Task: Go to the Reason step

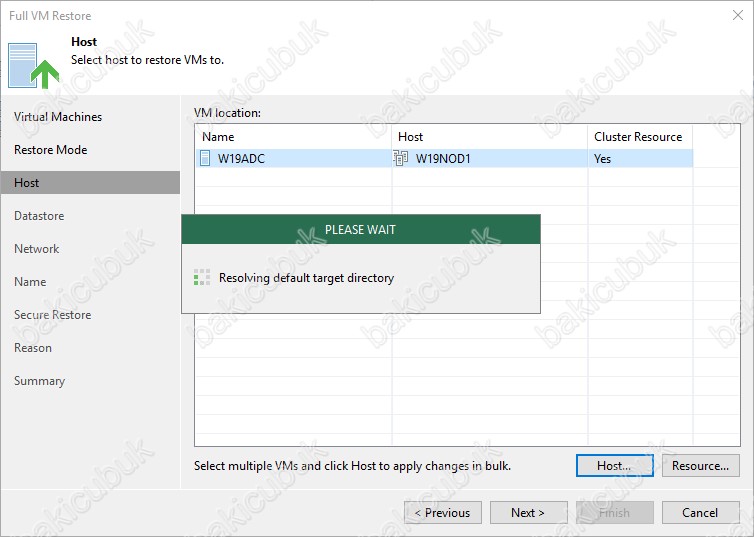Action: click(33, 348)
